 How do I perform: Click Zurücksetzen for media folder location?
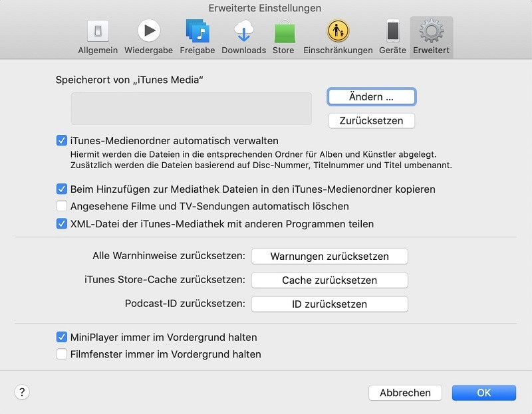[372, 121]
